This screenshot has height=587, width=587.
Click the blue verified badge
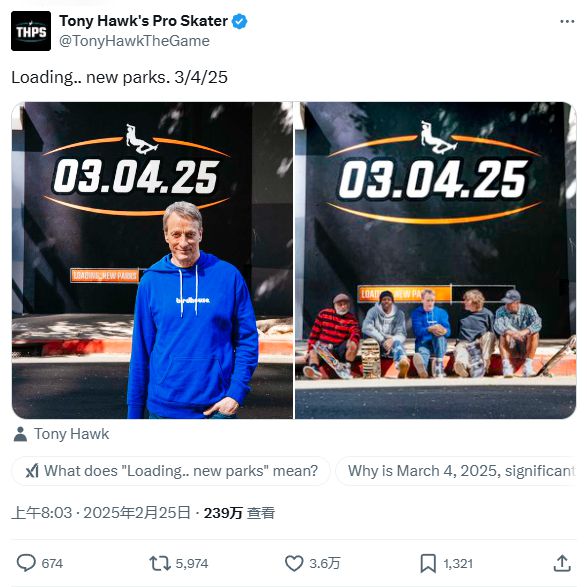tap(240, 21)
